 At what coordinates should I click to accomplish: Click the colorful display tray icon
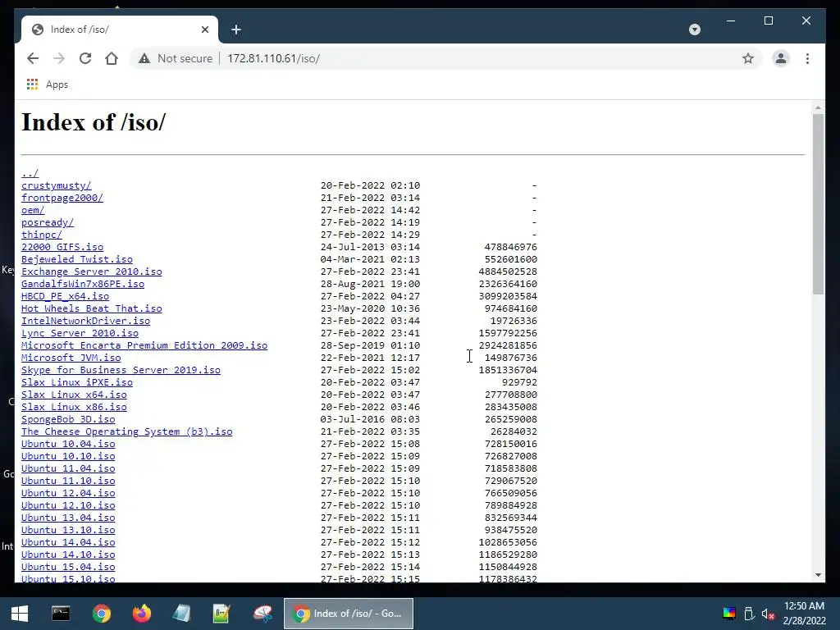(x=729, y=614)
